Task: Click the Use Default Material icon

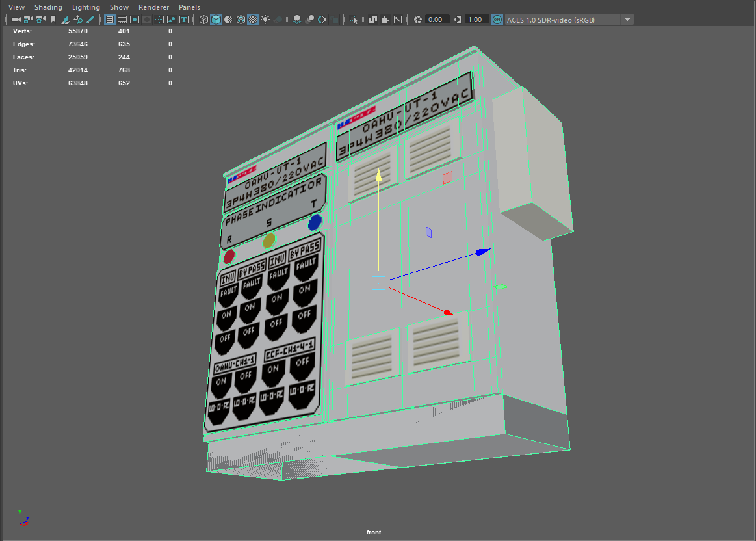Action: (228, 20)
